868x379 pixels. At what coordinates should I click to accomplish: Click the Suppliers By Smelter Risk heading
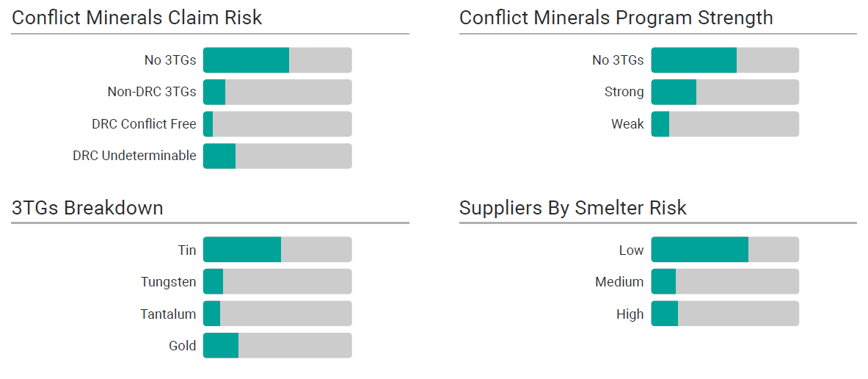tap(573, 208)
